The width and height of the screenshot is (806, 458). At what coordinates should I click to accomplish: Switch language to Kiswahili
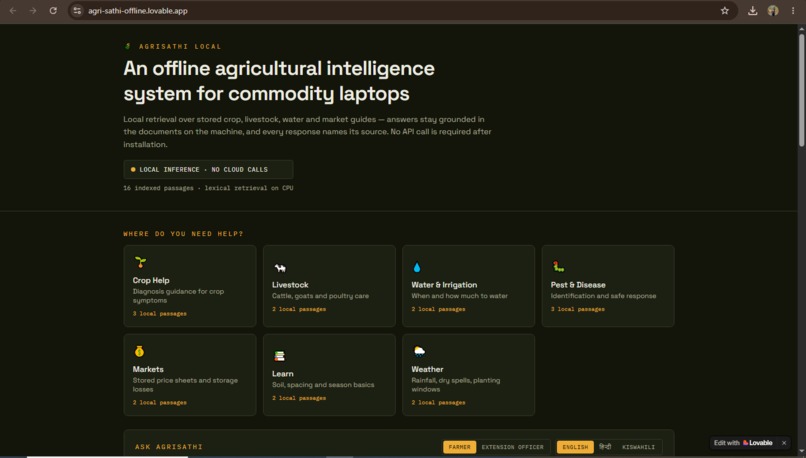point(638,447)
